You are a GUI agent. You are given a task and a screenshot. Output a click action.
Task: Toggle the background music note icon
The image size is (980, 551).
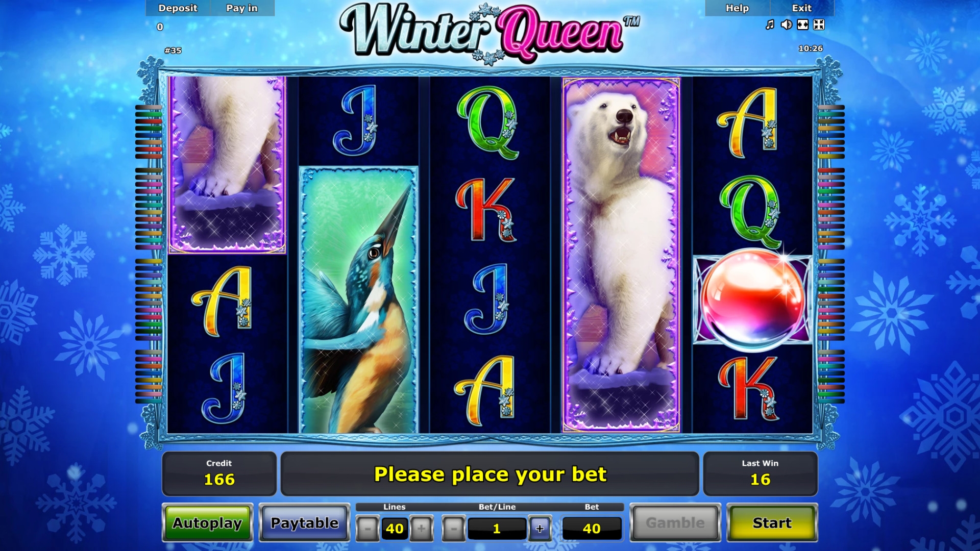770,24
